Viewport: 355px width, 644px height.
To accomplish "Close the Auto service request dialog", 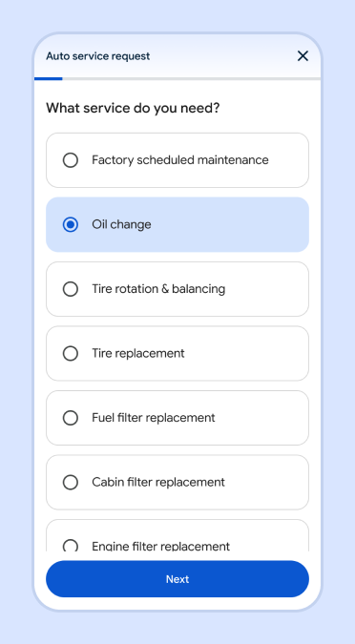I will [x=303, y=56].
